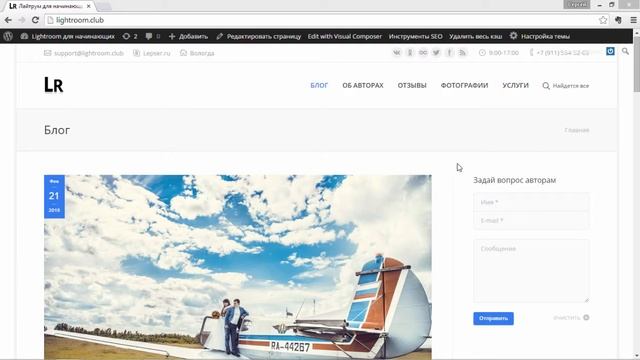Open the Odnoklassniki social icon

(x=410, y=53)
